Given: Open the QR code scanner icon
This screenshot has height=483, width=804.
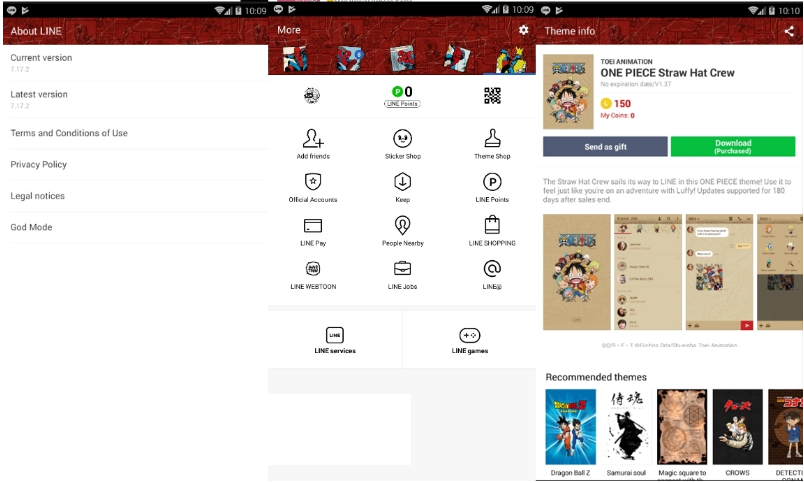Looking at the screenshot, I should [x=492, y=95].
